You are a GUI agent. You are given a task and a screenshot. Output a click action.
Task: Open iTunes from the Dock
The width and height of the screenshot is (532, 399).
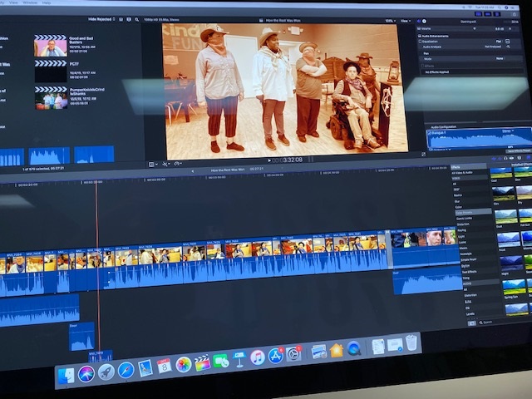pyautogui.click(x=258, y=357)
